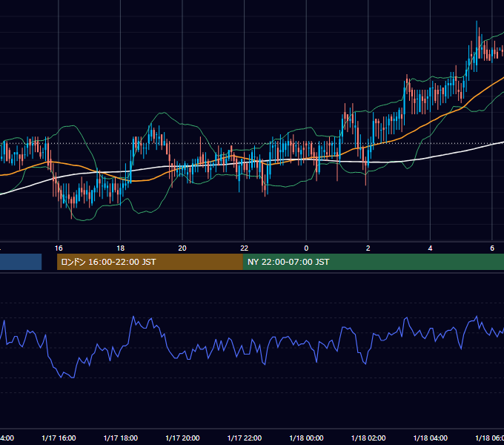Click the 1/18 00:00 date label
The image size is (504, 445).
(x=306, y=438)
